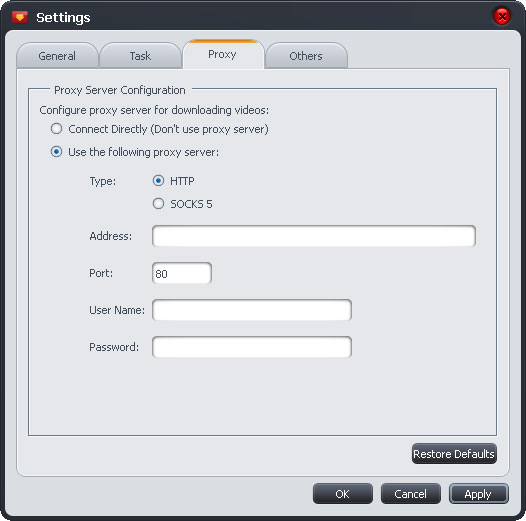Click the Cancel button
The width and height of the screenshot is (526, 521).
[411, 494]
